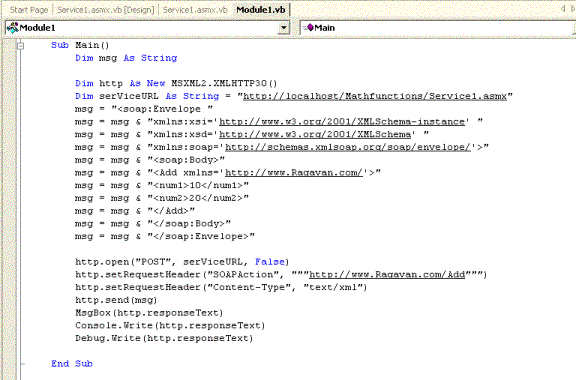Click the line declaring MSXML2.XMLHTTP30

[x=176, y=83]
